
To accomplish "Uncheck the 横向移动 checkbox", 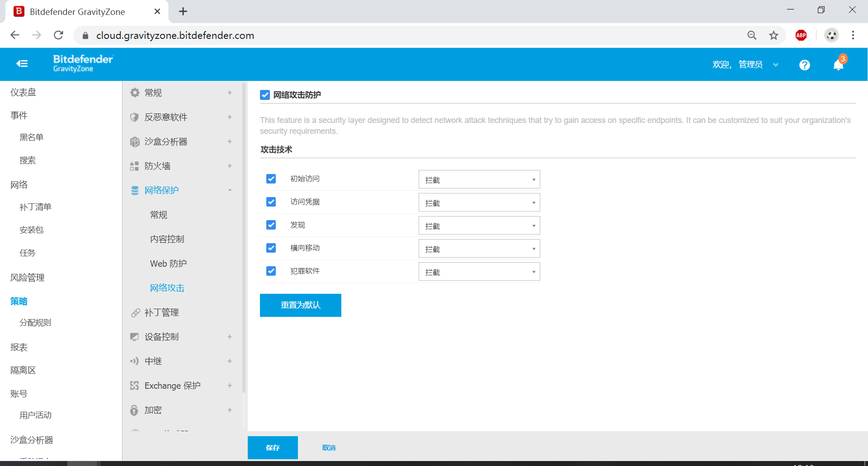I will 271,248.
